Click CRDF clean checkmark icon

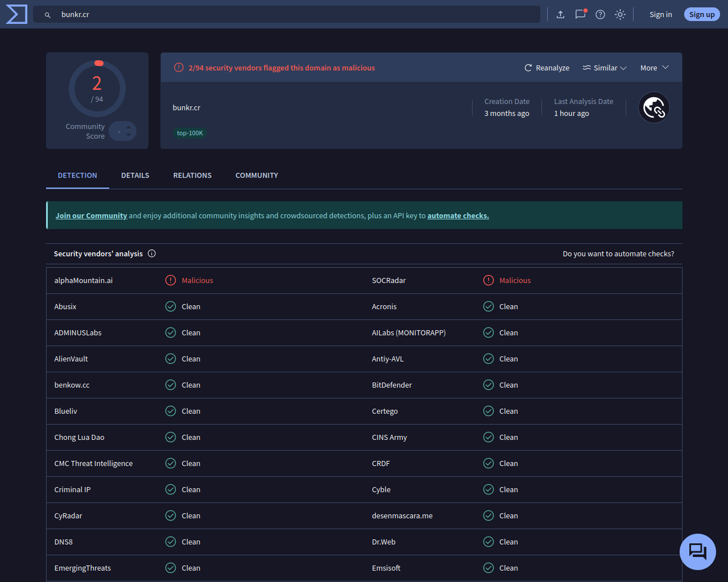click(489, 463)
